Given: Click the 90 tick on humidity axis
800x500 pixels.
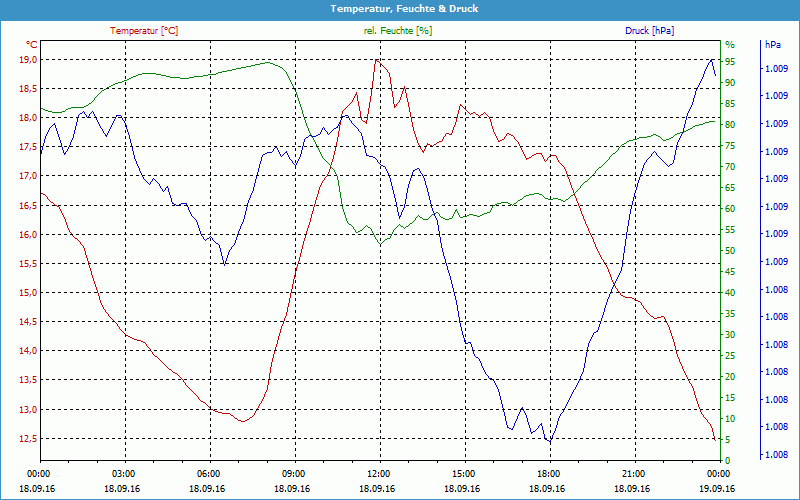Looking at the screenshot, I should tap(730, 82).
